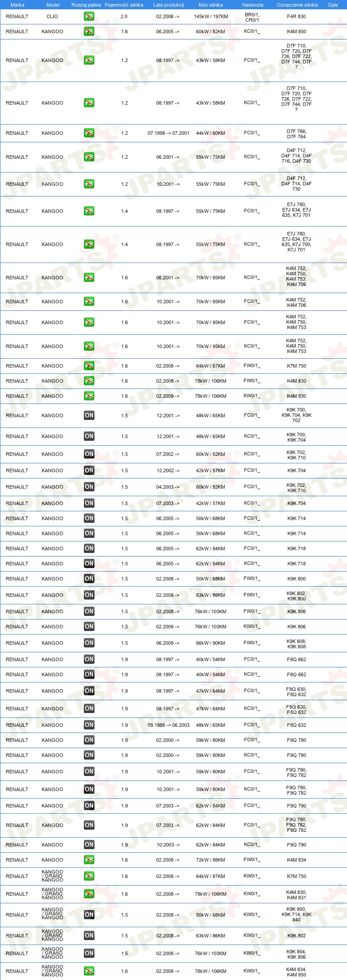Click the K9K 804, K9K 806 engine cell
This screenshot has width=347, height=980.
coord(296,954)
